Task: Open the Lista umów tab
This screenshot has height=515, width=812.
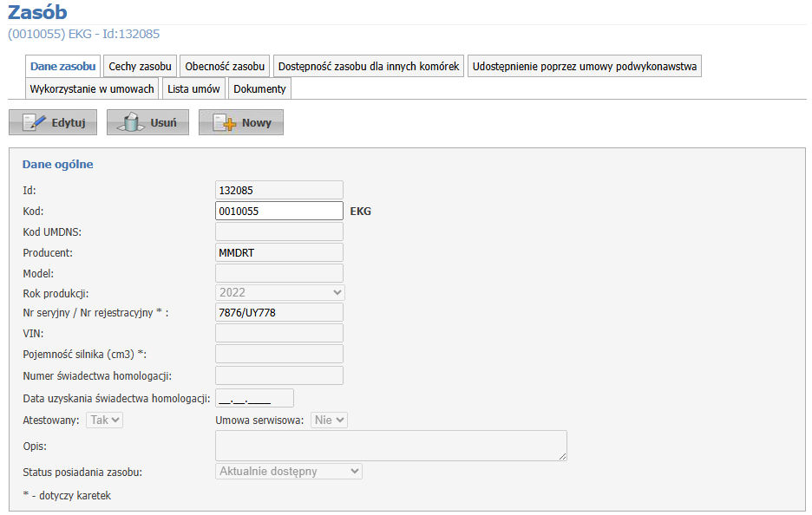Action: (x=193, y=88)
